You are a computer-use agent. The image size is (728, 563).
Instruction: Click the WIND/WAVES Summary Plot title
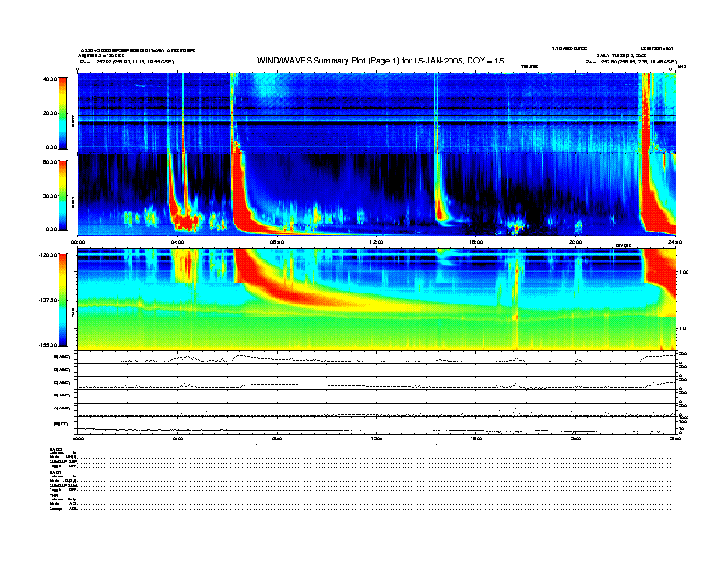pos(381,61)
